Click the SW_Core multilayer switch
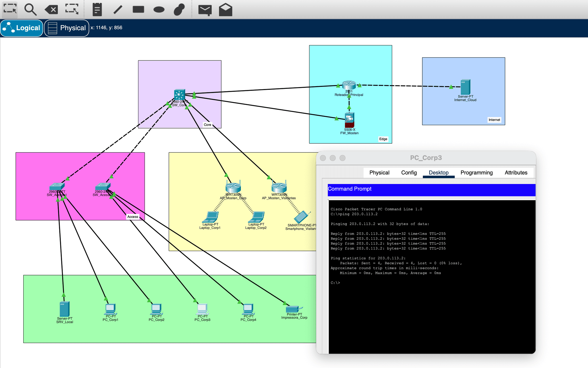Image resolution: width=588 pixels, height=368 pixels. click(x=179, y=95)
